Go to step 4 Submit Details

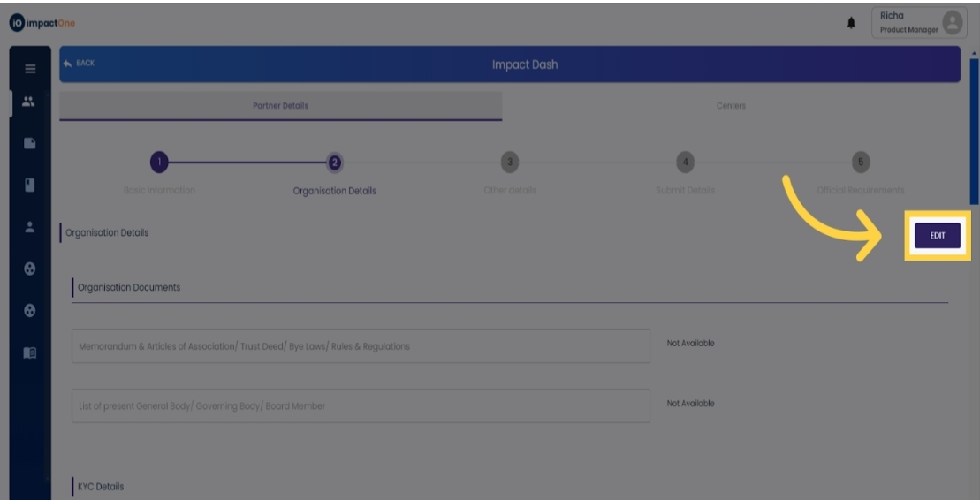tap(685, 163)
